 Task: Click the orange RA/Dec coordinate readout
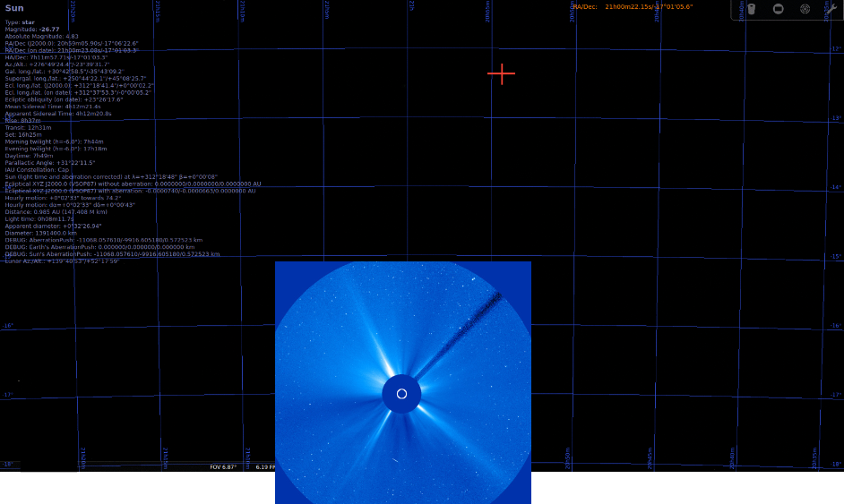(x=633, y=7)
